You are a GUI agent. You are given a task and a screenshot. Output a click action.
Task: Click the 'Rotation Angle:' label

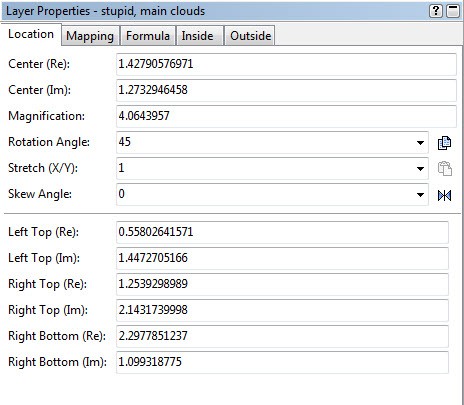coord(49,142)
